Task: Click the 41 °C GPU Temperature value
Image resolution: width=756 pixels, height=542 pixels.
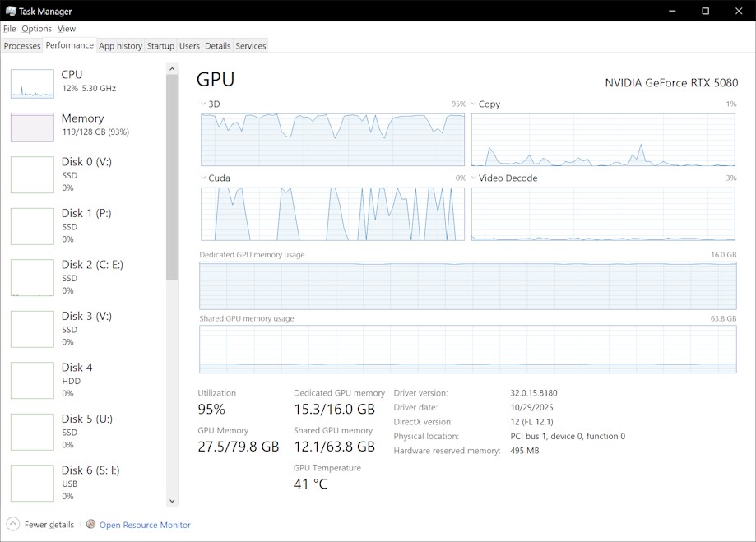Action: click(310, 484)
